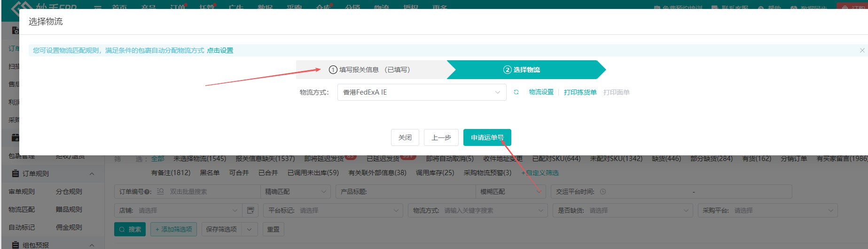Open 审单规则 in sidebar
Viewport: 868px width, 249px height.
tap(22, 192)
